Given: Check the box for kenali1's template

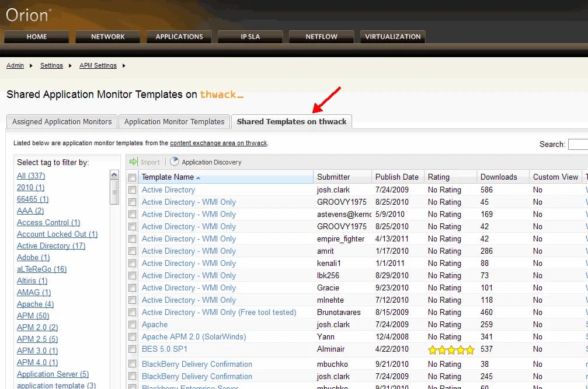Looking at the screenshot, I should pos(132,263).
